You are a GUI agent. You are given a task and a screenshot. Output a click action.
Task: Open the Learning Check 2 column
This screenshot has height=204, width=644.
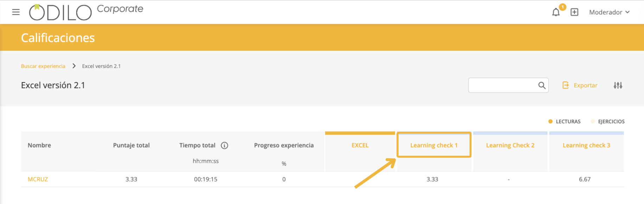coord(510,145)
